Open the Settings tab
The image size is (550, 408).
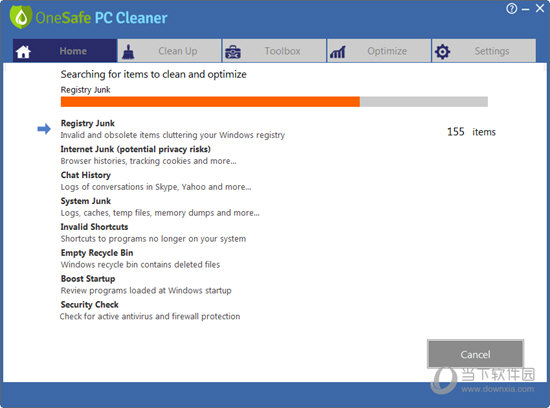[484, 51]
